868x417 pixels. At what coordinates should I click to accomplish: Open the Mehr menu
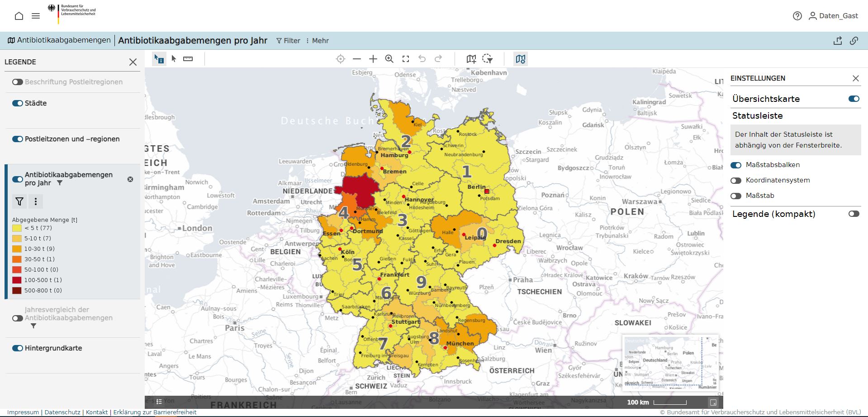(317, 41)
